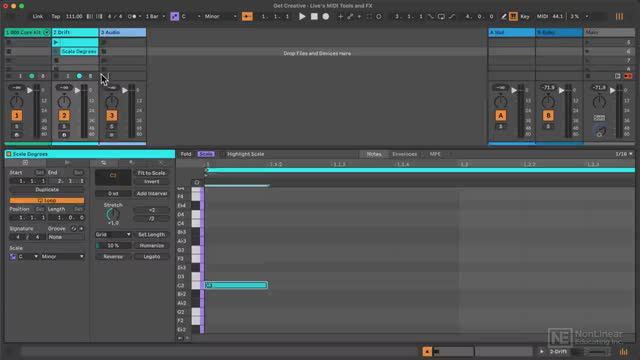Click the MIDI Arrangement Overdub plus icon
Screen dimensions: 640x360
click(340, 16)
